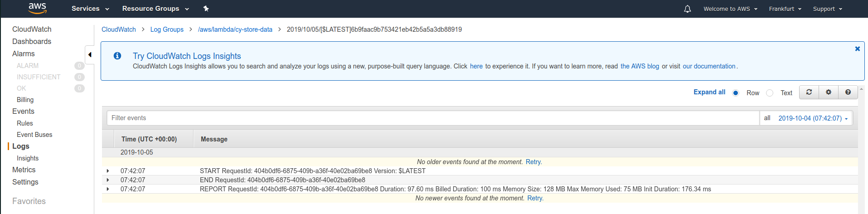Click the refresh log events icon

click(x=809, y=92)
